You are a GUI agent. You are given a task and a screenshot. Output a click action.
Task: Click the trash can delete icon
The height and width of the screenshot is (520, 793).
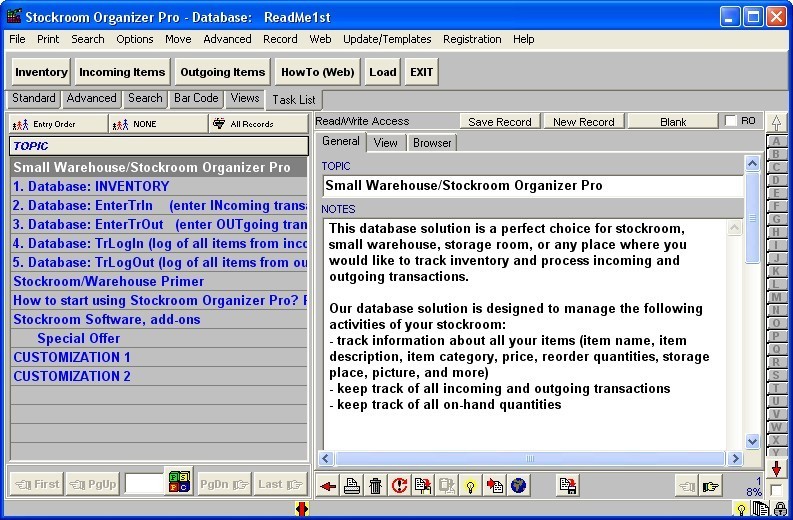click(x=375, y=486)
